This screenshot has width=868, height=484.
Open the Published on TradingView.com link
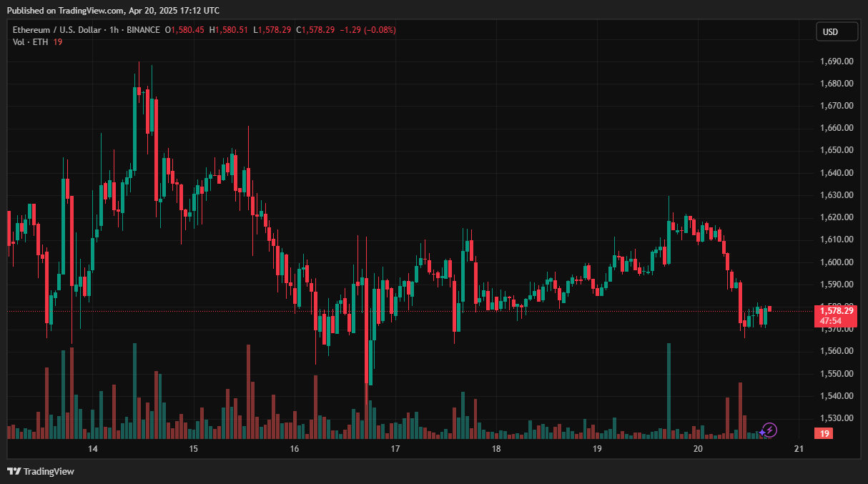point(113,10)
